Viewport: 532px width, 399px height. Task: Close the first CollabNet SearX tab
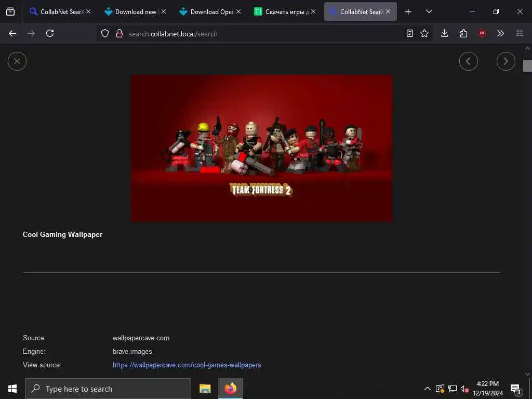click(x=88, y=11)
